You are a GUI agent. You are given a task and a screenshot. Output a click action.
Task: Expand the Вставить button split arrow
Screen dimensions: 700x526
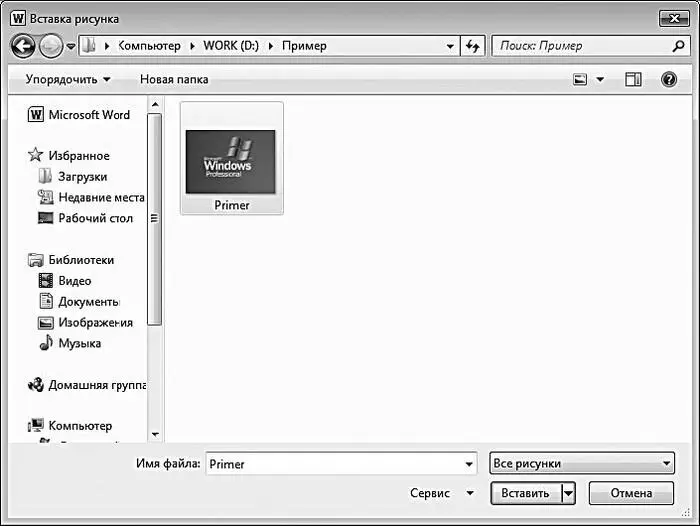(568, 493)
